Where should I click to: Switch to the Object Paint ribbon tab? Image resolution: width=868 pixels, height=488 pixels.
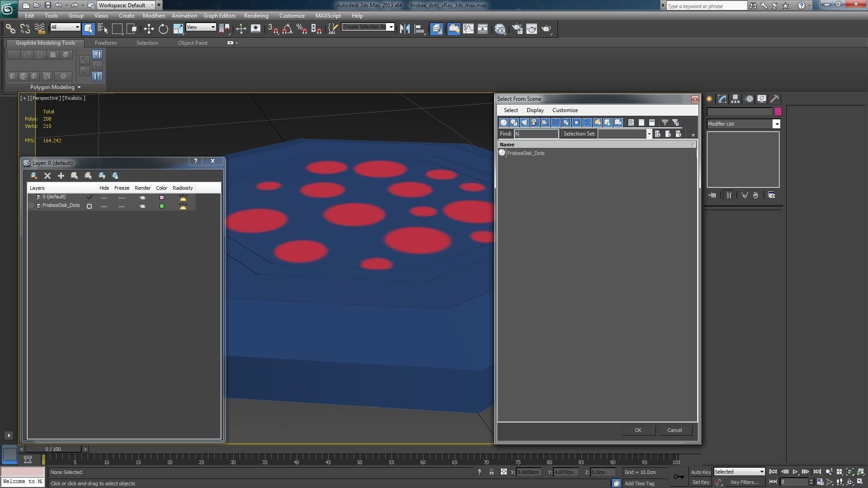(193, 43)
